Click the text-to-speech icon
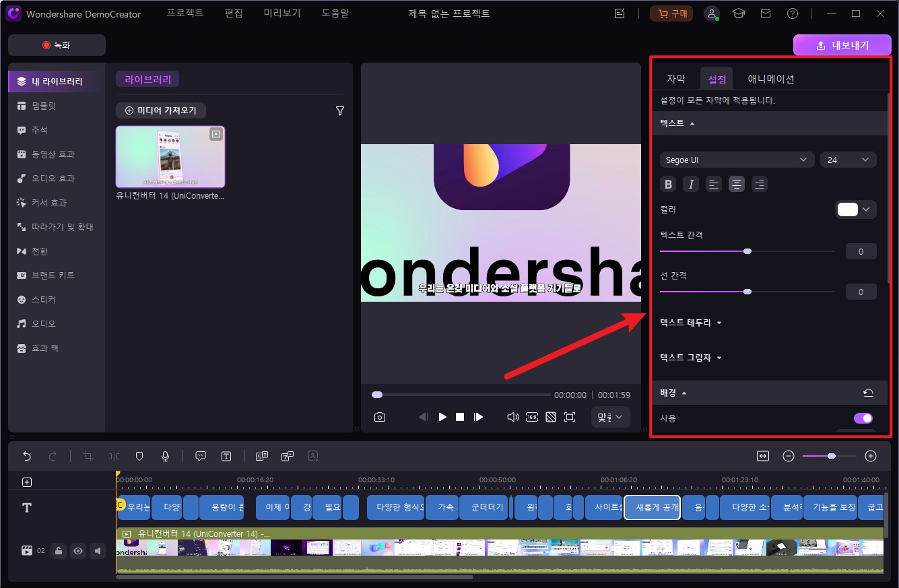 (x=288, y=456)
